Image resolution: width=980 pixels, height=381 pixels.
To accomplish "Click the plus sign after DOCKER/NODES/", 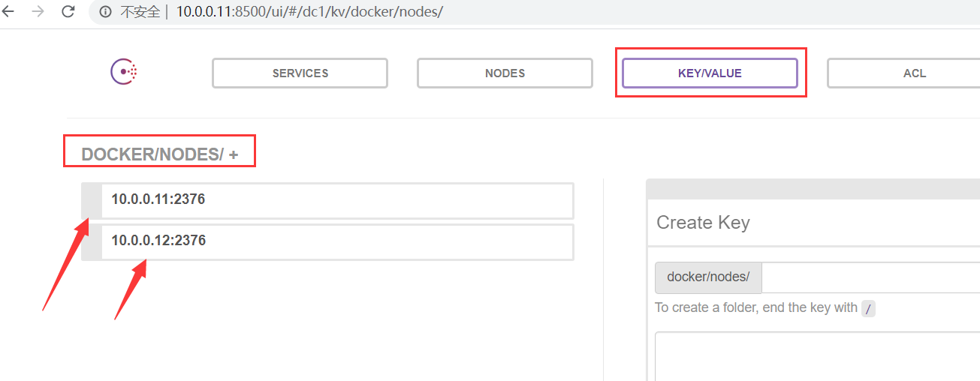I will (x=234, y=154).
